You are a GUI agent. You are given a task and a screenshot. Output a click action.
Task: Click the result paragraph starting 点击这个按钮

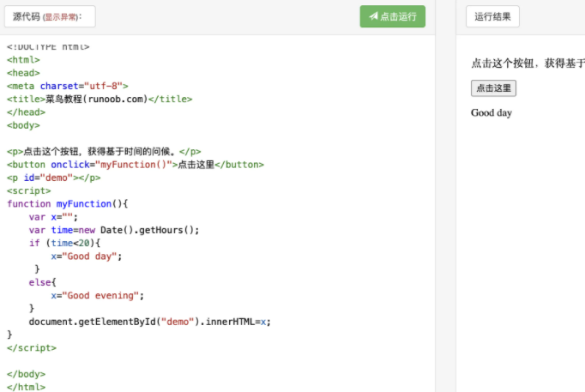point(528,63)
